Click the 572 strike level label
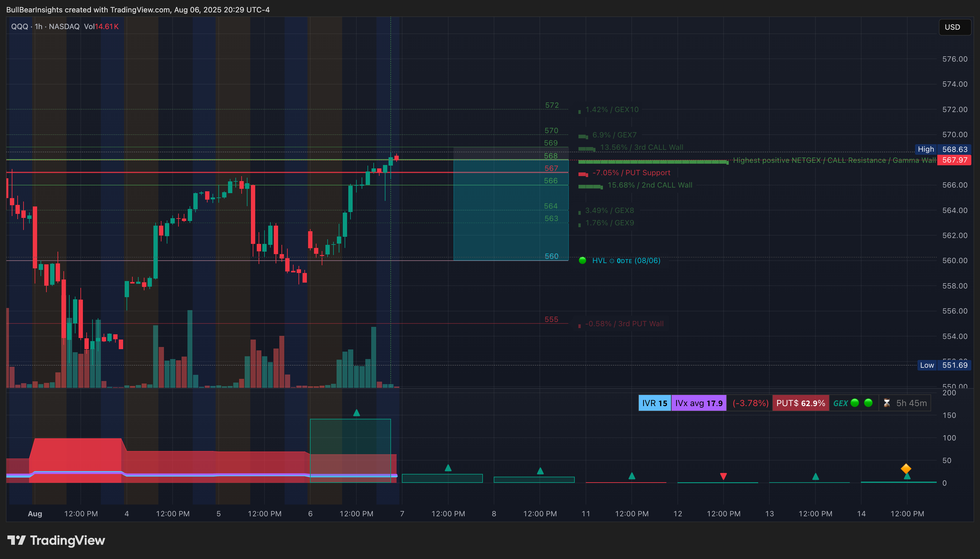This screenshot has height=559, width=980. [552, 105]
